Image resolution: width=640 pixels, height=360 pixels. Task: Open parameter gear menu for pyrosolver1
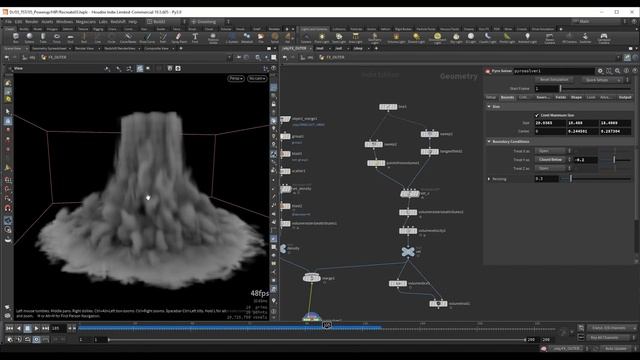pos(600,71)
